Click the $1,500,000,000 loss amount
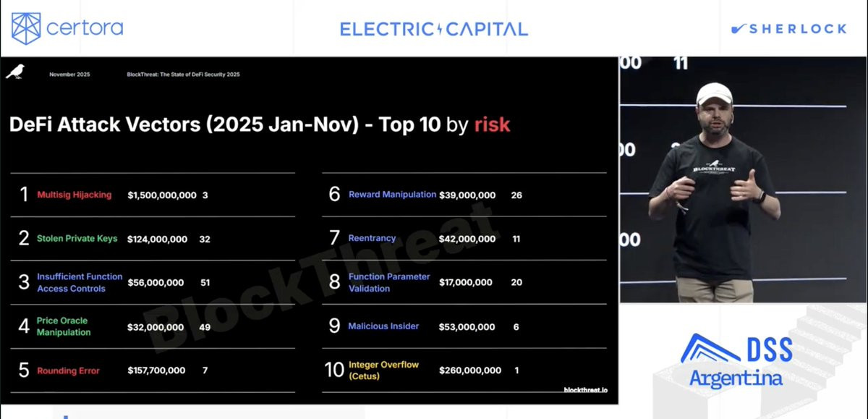The width and height of the screenshot is (868, 419). 162,195
